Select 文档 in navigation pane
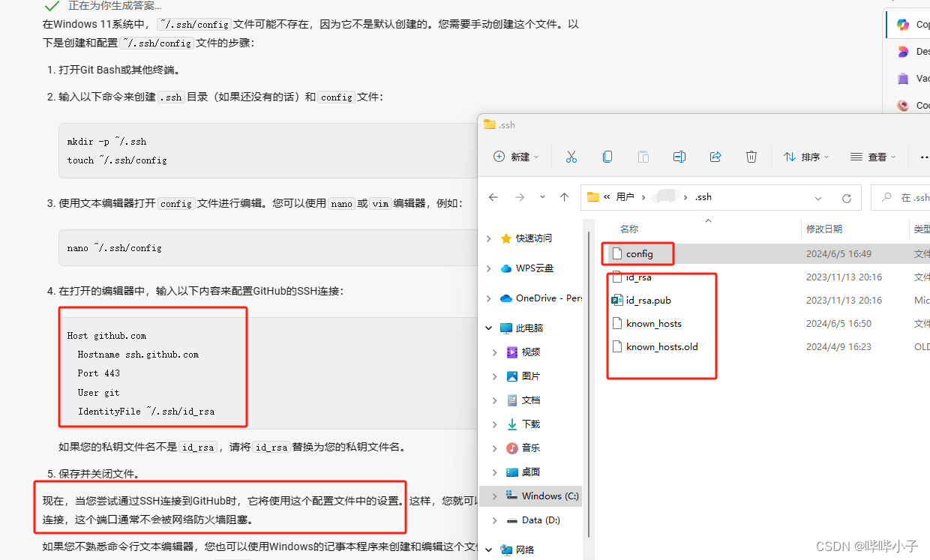 [531, 400]
